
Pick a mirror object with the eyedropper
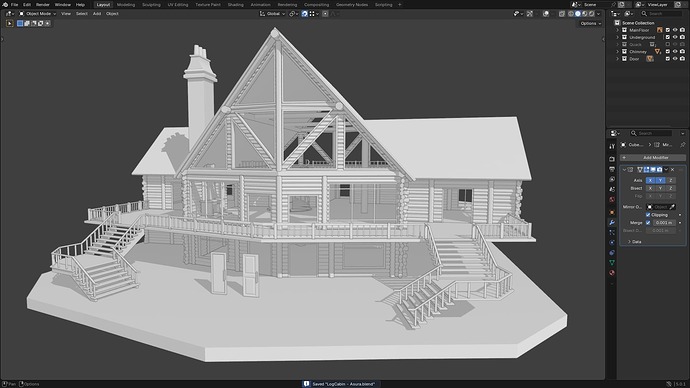[x=672, y=207]
